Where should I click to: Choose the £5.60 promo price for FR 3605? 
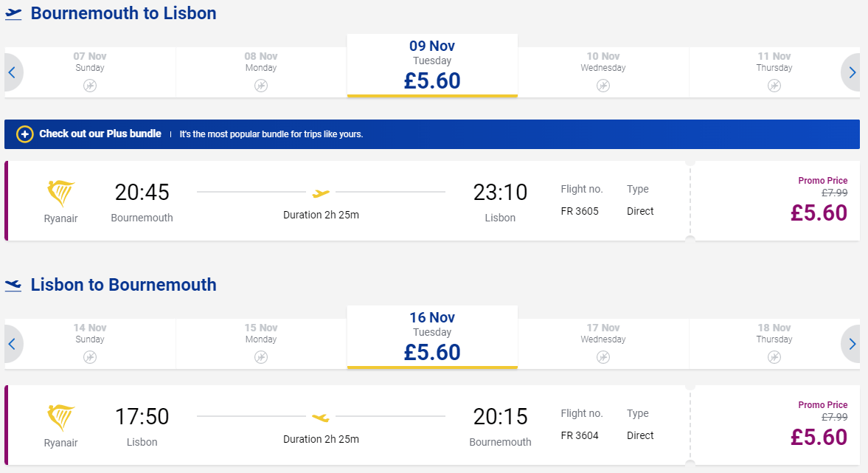819,213
